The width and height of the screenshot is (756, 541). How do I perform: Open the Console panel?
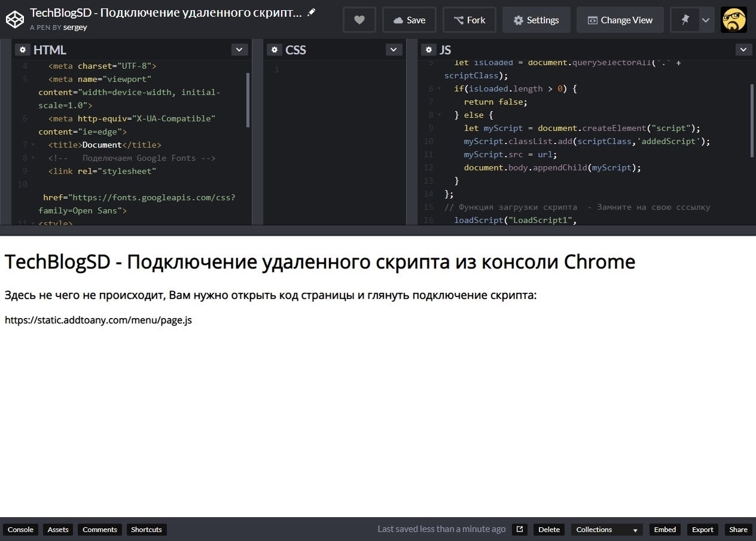point(20,530)
